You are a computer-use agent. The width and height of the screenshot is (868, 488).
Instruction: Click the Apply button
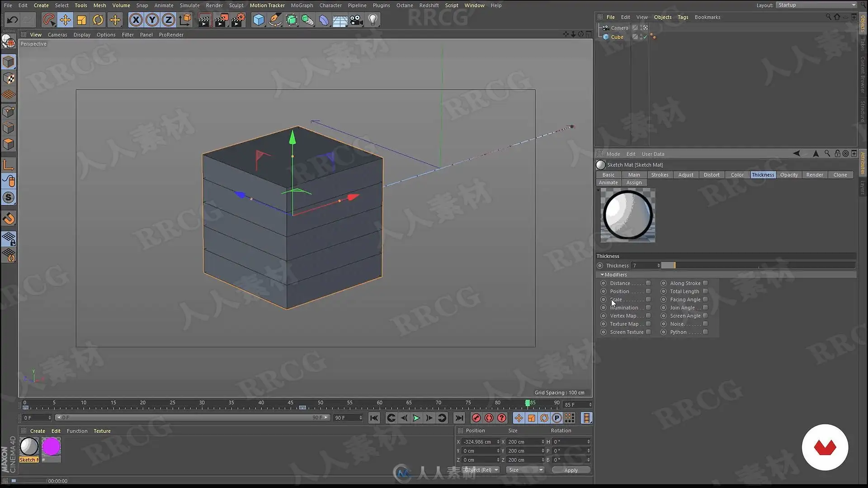571,470
